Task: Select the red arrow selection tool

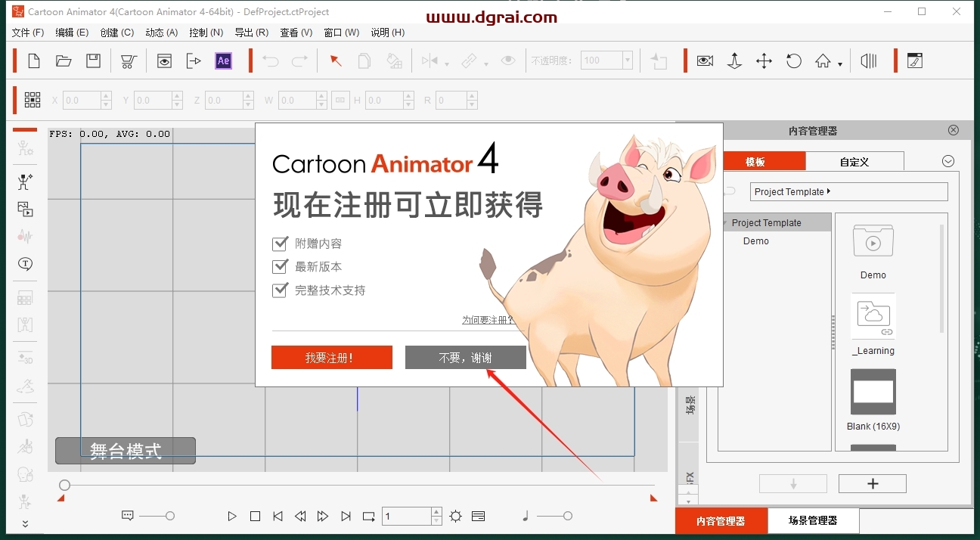Action: pyautogui.click(x=336, y=61)
